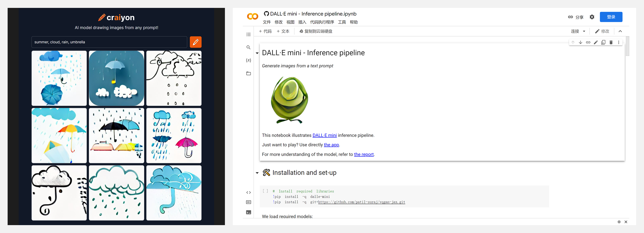This screenshot has height=233, width=644.
Task: Open the 修改 menu in menu bar
Action: [279, 22]
